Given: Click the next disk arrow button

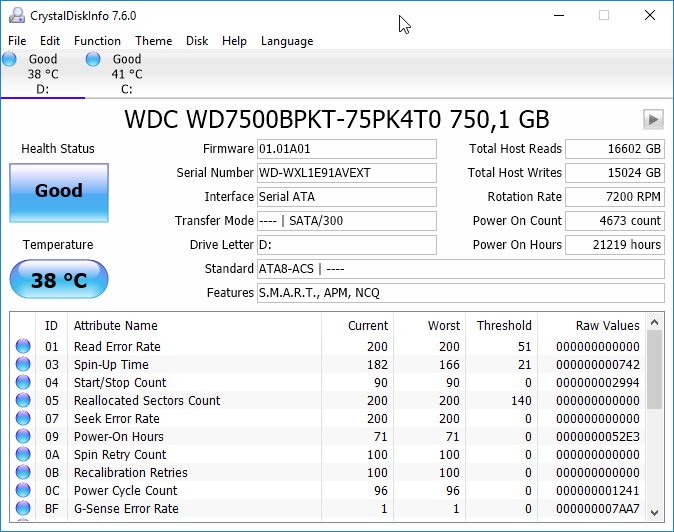Looking at the screenshot, I should 653,119.
